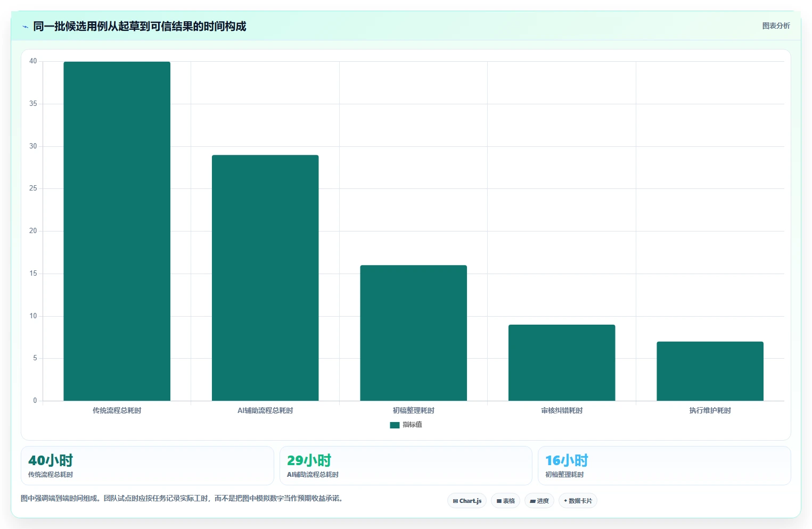812x529 pixels.
Task: Open the 29小时 stat card
Action: 406,466
